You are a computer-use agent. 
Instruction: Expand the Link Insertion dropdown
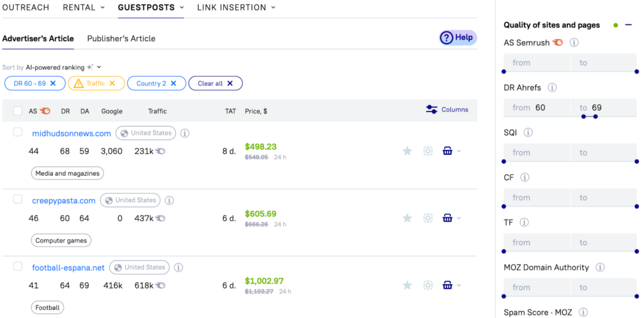coord(236,8)
